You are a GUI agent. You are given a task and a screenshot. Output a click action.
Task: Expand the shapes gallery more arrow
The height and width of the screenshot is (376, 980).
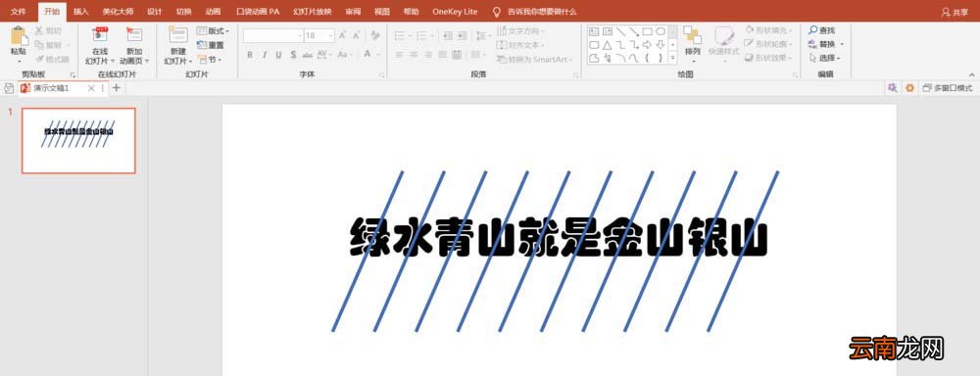point(673,58)
